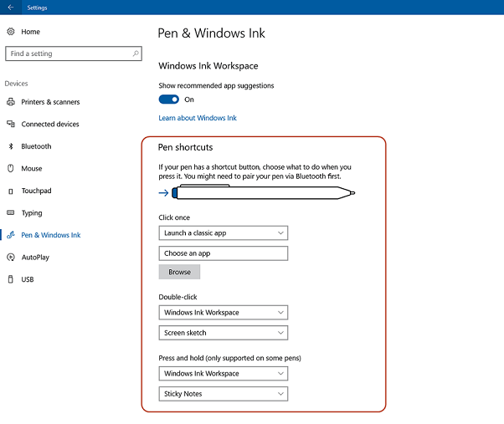Click the Typing keyboard icon
Viewport: 504px width, 424px height.
[x=11, y=212]
